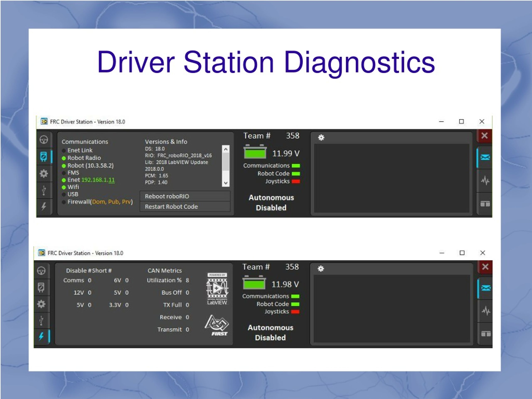The image size is (532, 399).
Task: Show Charts waveform icon in bottom window
Action: (x=486, y=311)
